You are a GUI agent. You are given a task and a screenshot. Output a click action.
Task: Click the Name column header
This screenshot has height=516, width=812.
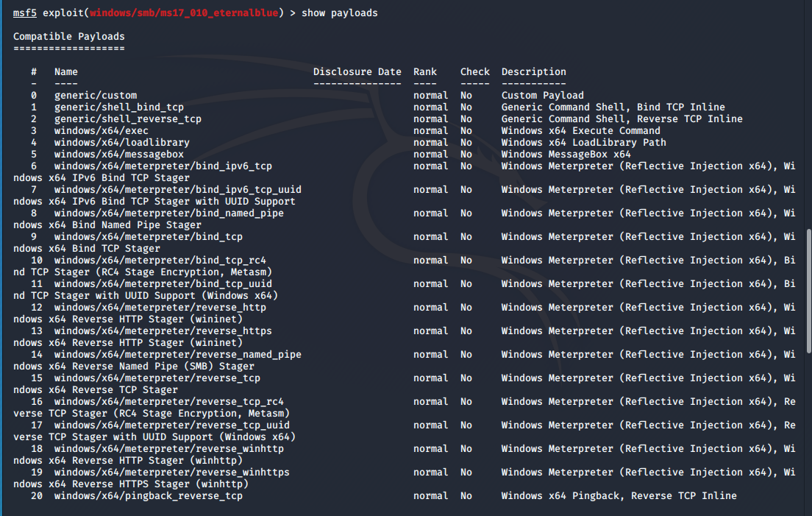65,71
